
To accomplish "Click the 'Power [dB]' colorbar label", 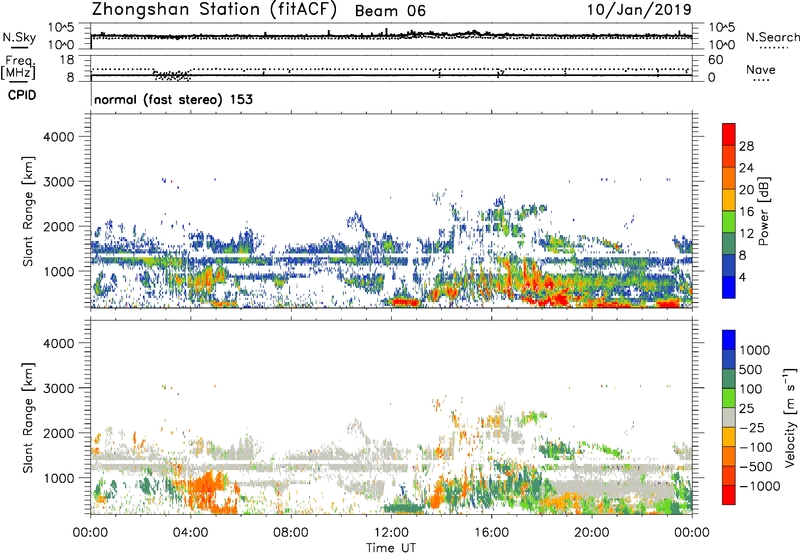I will point(764,211).
